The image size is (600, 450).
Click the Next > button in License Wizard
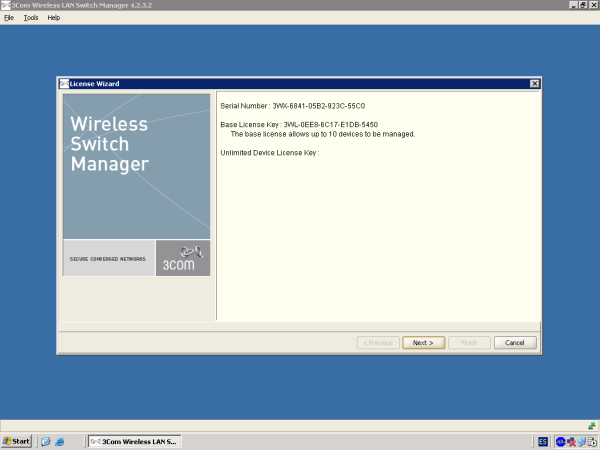(x=423, y=342)
